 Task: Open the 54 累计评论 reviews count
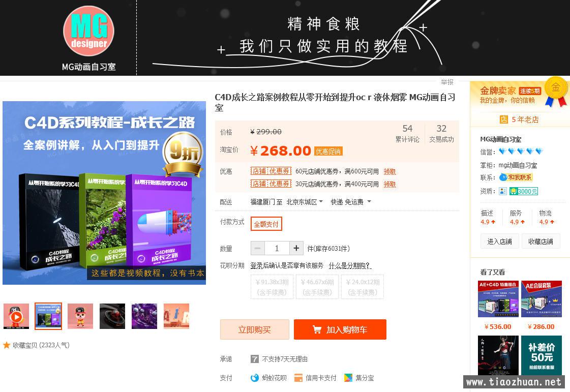[407, 133]
